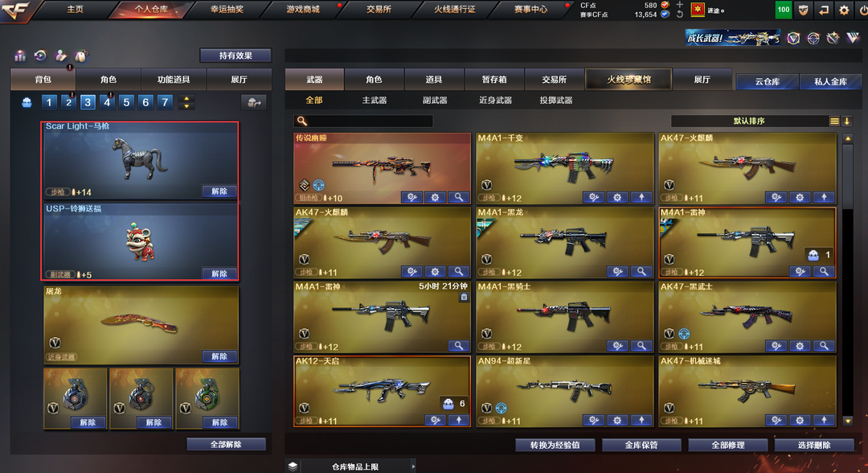Open the 成长武器 banner
868x473 pixels.
tap(732, 38)
